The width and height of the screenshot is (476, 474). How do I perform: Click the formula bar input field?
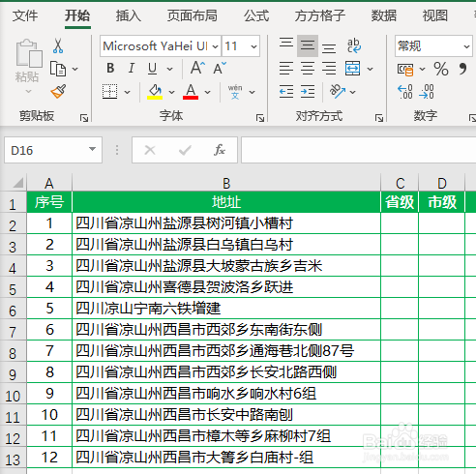point(358,150)
